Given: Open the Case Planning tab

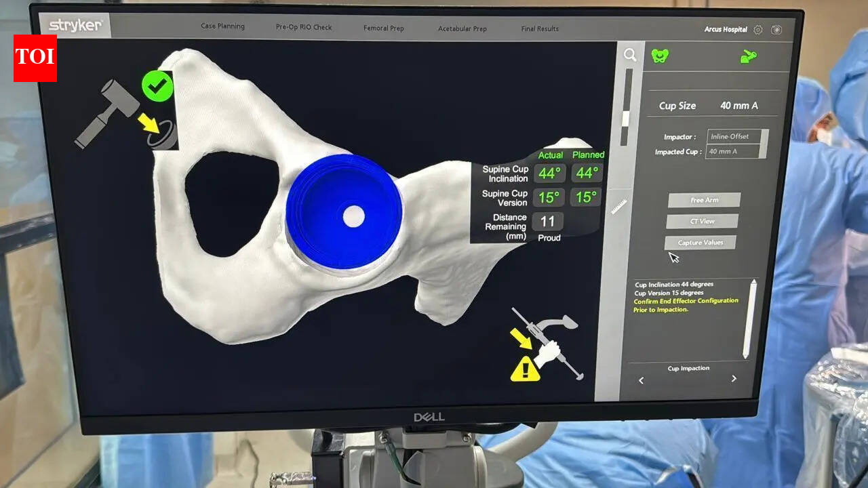Looking at the screenshot, I should click(x=222, y=26).
